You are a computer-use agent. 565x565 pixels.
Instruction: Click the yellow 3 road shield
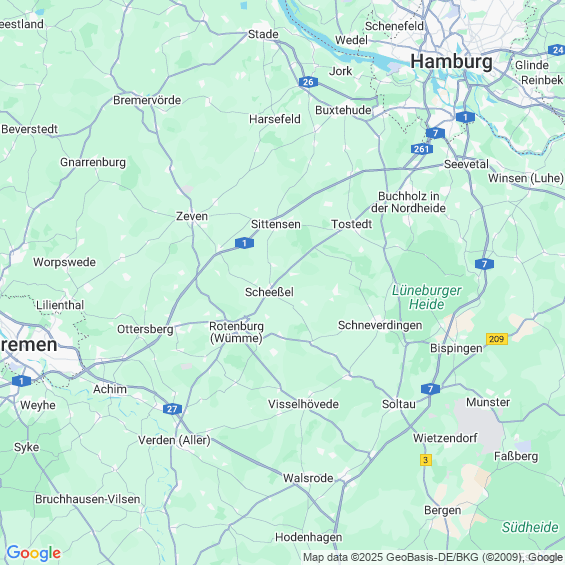click(x=426, y=460)
